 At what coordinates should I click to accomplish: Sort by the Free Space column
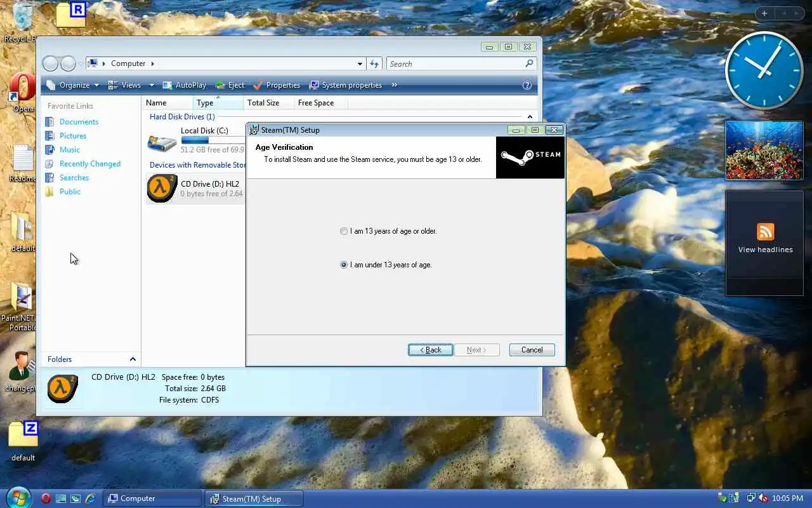coord(320,103)
